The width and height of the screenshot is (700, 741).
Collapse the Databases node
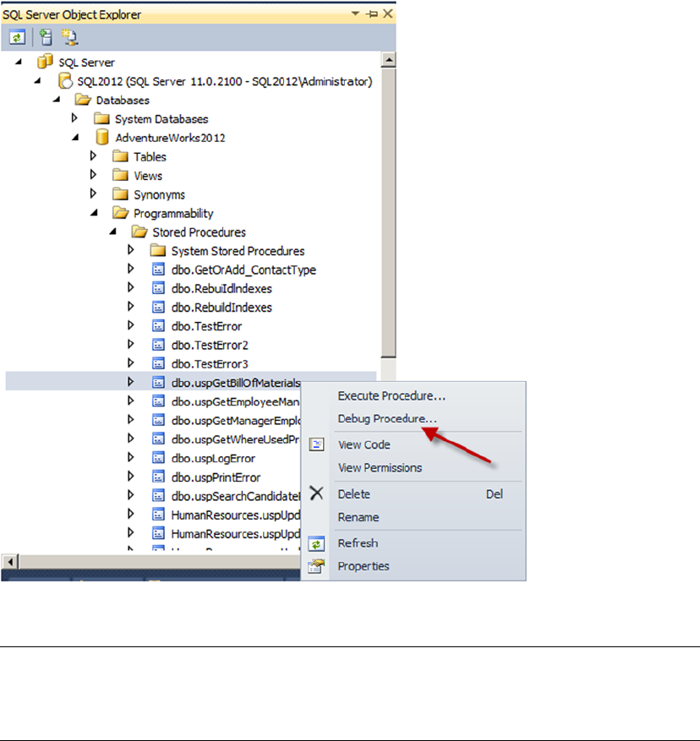click(57, 99)
